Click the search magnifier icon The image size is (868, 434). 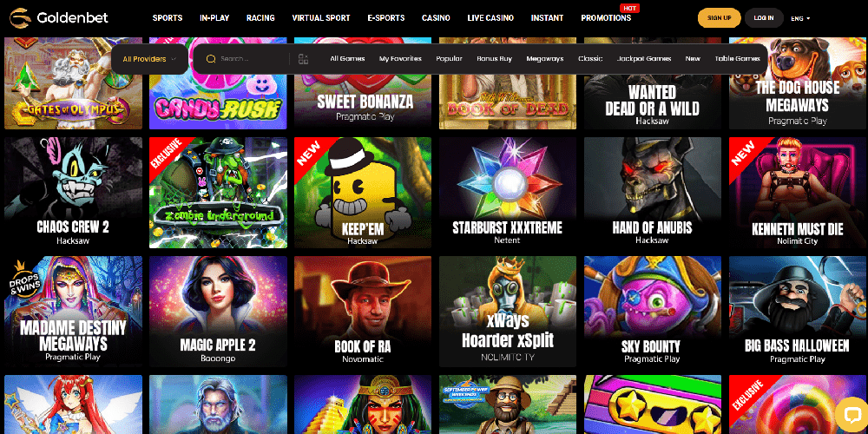click(210, 59)
